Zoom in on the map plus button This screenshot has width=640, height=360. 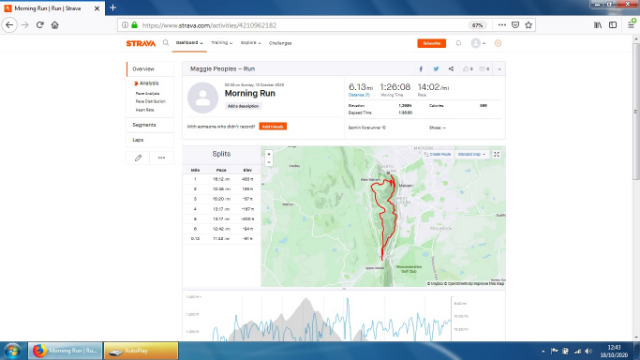coord(269,154)
